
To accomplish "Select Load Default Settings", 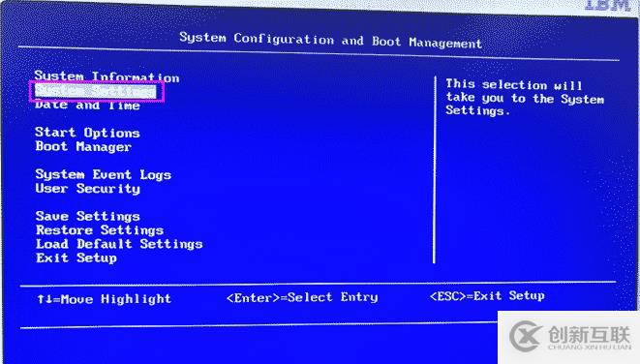I will click(119, 244).
